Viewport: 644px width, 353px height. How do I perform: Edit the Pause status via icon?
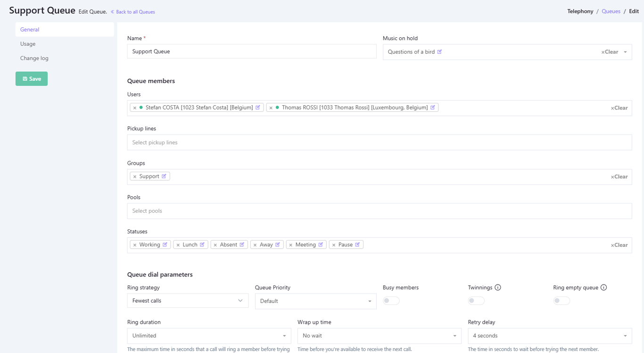pyautogui.click(x=357, y=245)
